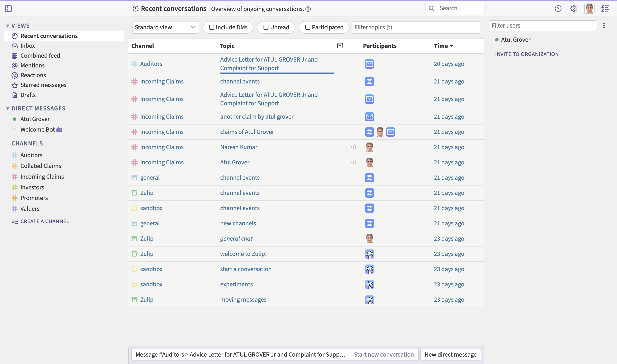The height and width of the screenshot is (364, 617).
Task: Click the Recent conversations clock icon in header
Action: (x=136, y=9)
